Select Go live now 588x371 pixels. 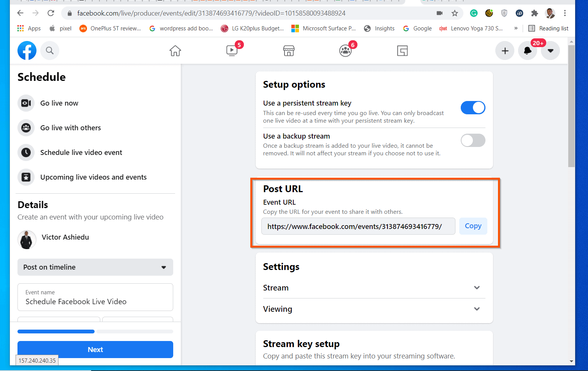pos(95,103)
